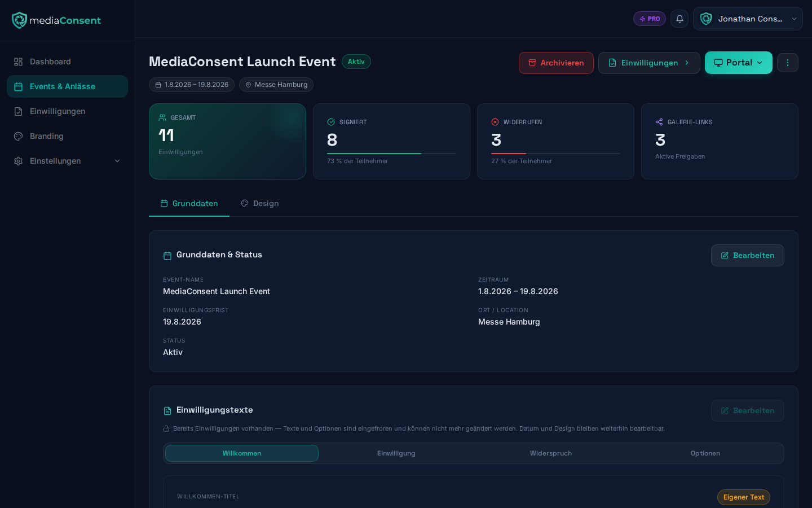Switch to the Einwilligung text tab
This screenshot has height=508, width=812.
coord(396,453)
